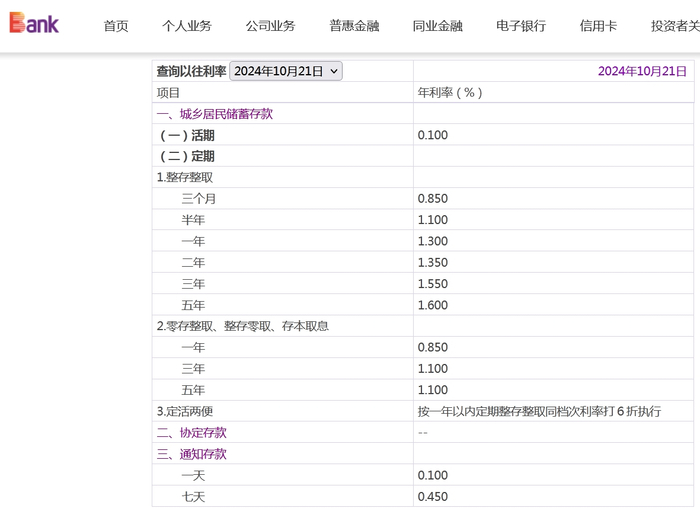Screen dimensions: 700x508
Task: Click the 半年 row label
Action: [193, 220]
